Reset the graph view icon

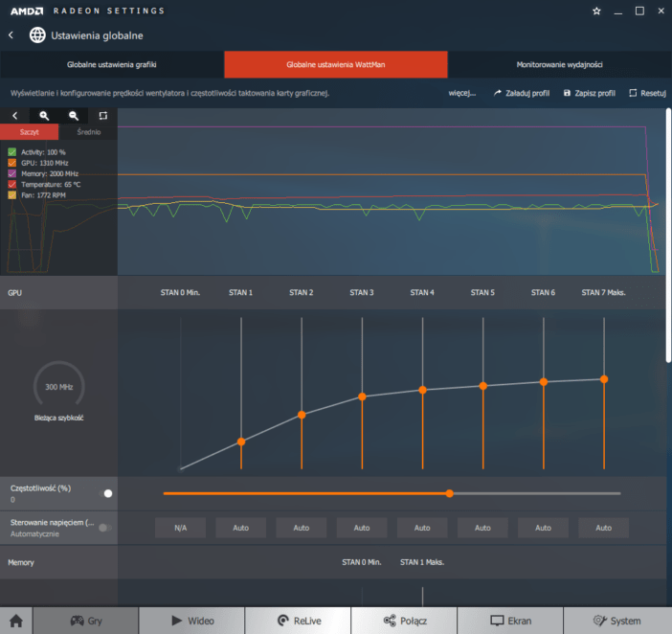(x=102, y=115)
